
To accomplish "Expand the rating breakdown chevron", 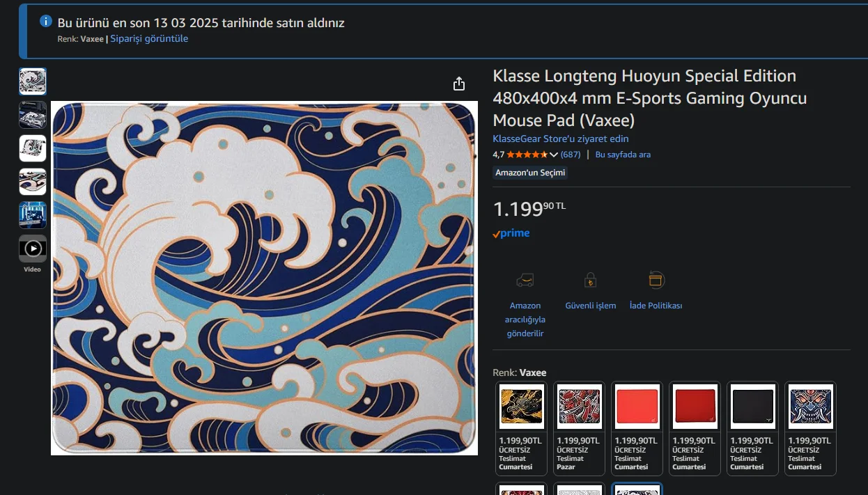I will 554,155.
